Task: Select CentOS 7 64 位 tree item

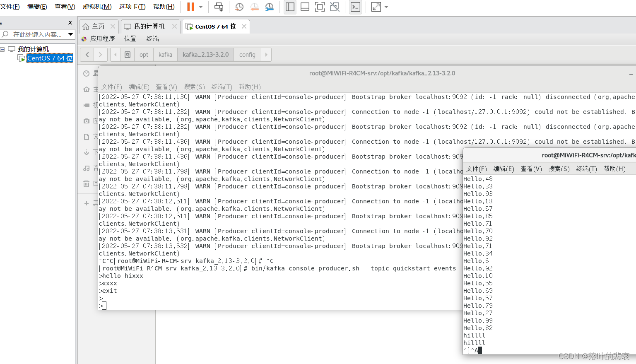Action: [50, 58]
